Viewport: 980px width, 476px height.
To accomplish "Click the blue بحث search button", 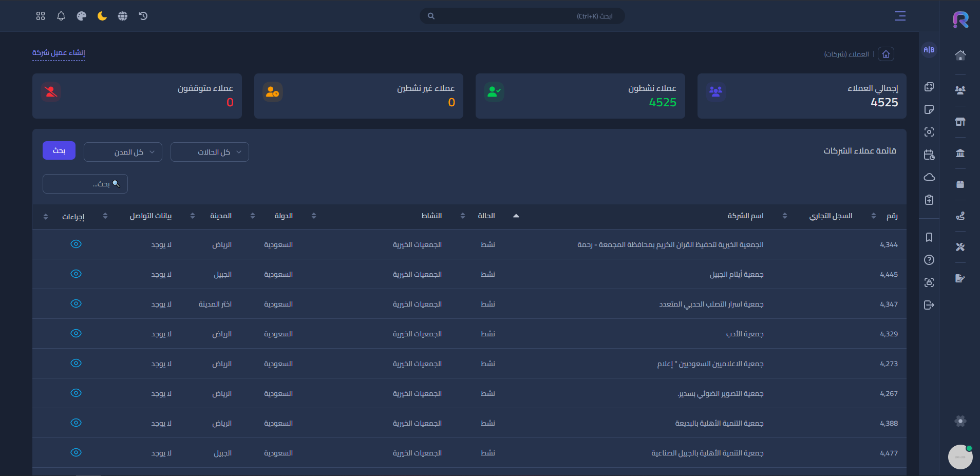I will [x=59, y=150].
